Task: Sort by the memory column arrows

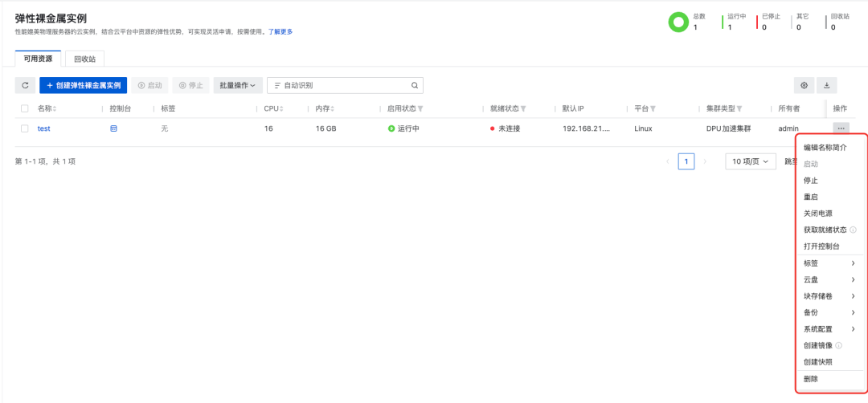Action: pos(334,109)
